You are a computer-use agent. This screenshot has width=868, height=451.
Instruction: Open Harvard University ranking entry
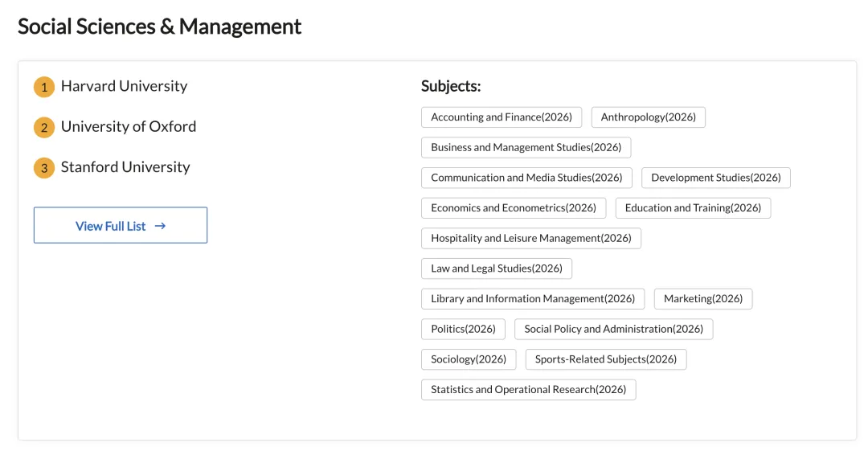coord(124,86)
